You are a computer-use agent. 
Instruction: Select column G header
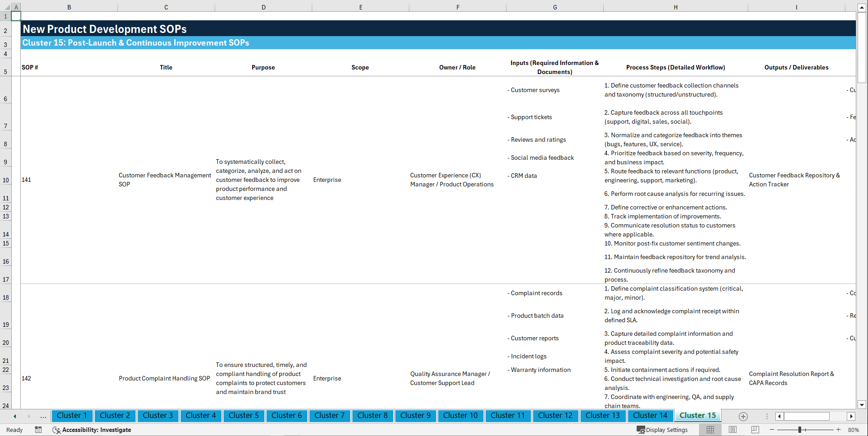pyautogui.click(x=555, y=7)
